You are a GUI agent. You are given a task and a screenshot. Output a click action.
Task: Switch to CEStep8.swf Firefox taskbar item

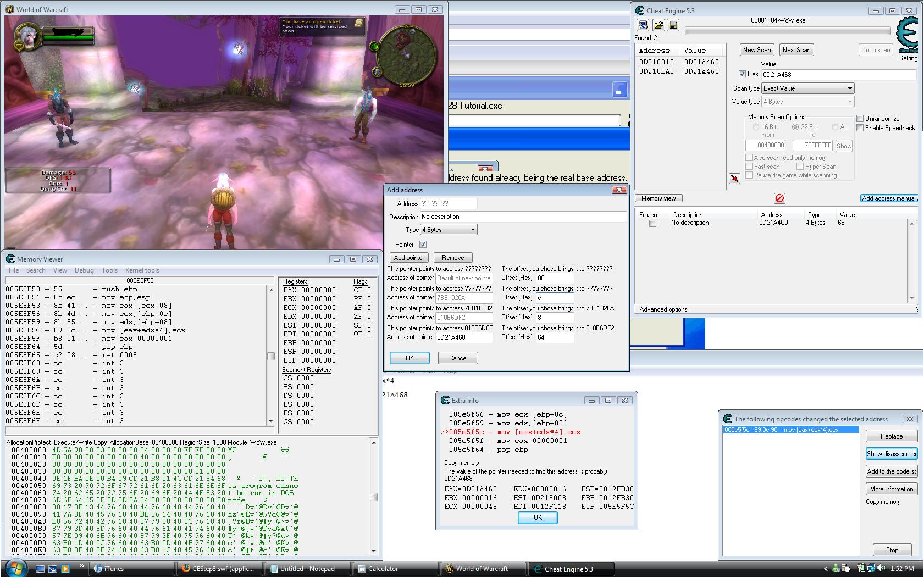coord(220,569)
